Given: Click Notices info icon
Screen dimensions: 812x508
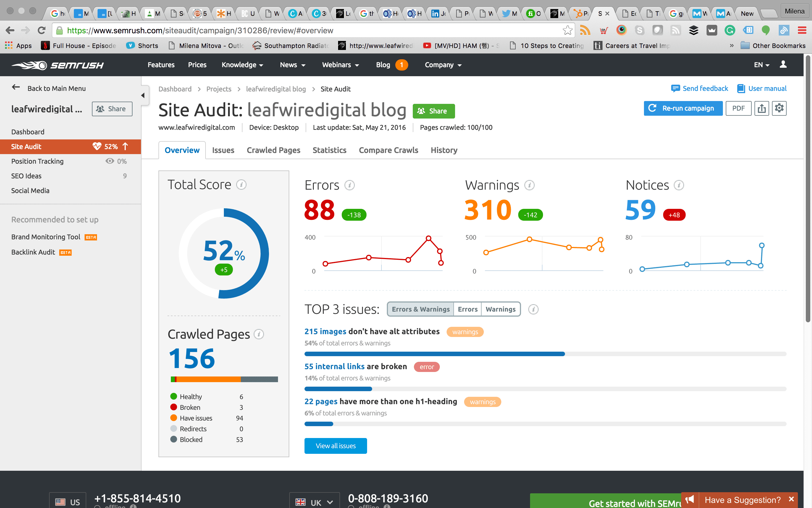Looking at the screenshot, I should [x=679, y=185].
